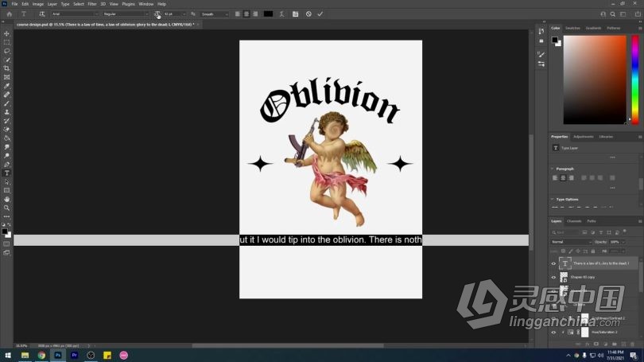This screenshot has width=644, height=362.
Task: Select the 'Shapes 93 copy' layer thumbnail
Action: click(x=564, y=278)
